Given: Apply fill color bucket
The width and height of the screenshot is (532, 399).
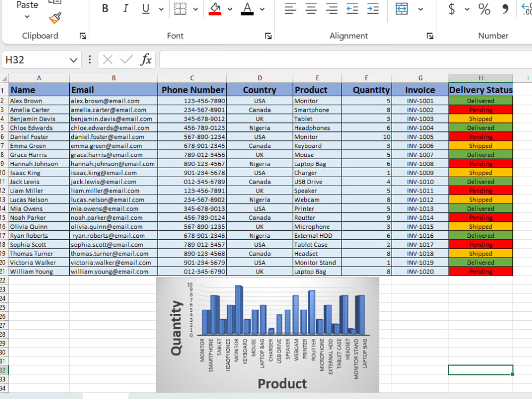Looking at the screenshot, I should click(x=215, y=9).
